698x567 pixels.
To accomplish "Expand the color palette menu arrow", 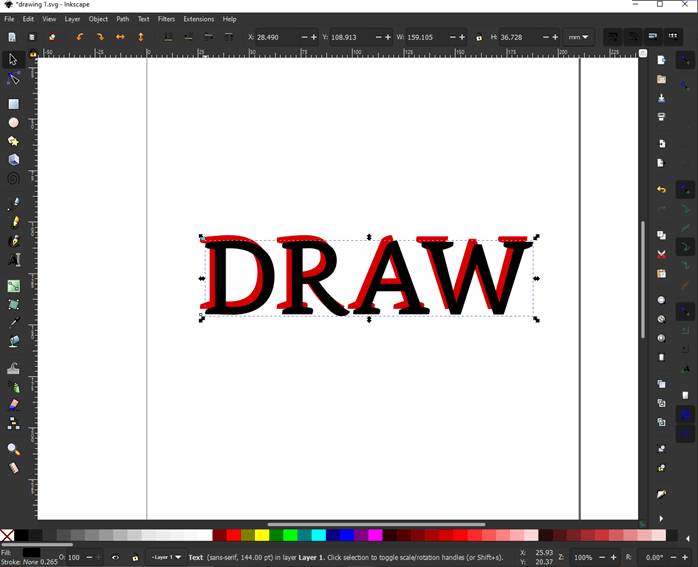I will pyautogui.click(x=688, y=539).
